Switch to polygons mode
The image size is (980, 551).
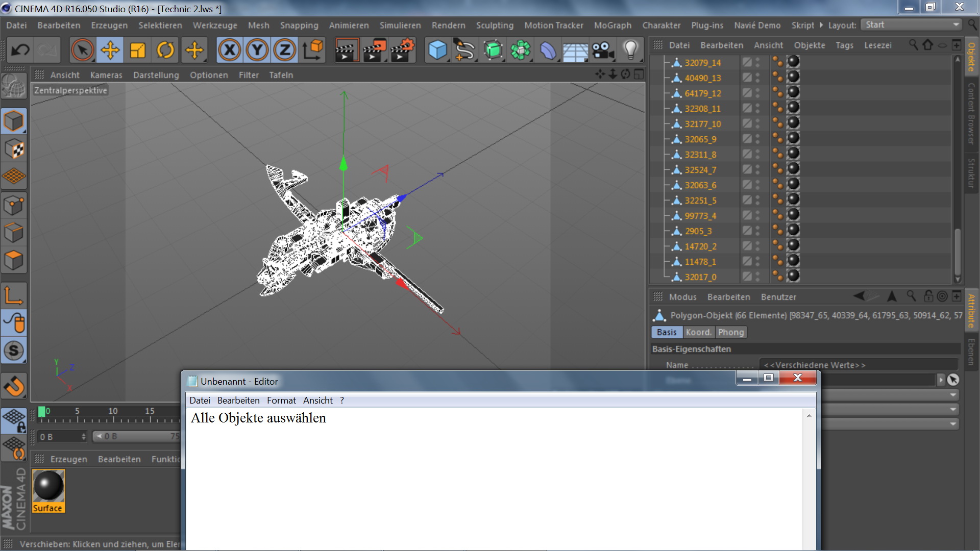[14, 260]
